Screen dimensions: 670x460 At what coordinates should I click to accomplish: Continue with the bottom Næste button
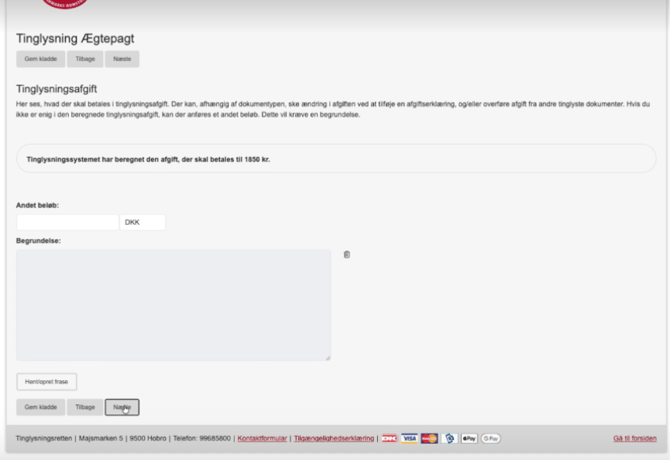pyautogui.click(x=122, y=407)
